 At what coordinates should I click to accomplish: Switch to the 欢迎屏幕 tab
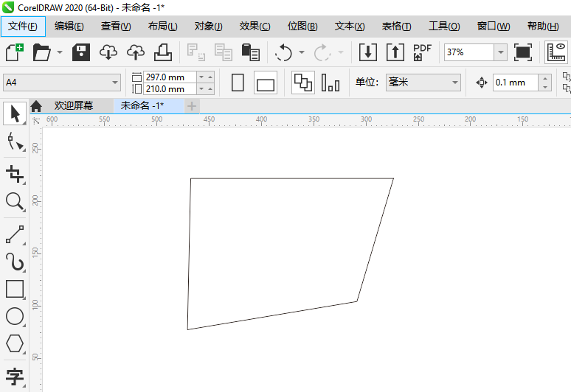point(73,106)
